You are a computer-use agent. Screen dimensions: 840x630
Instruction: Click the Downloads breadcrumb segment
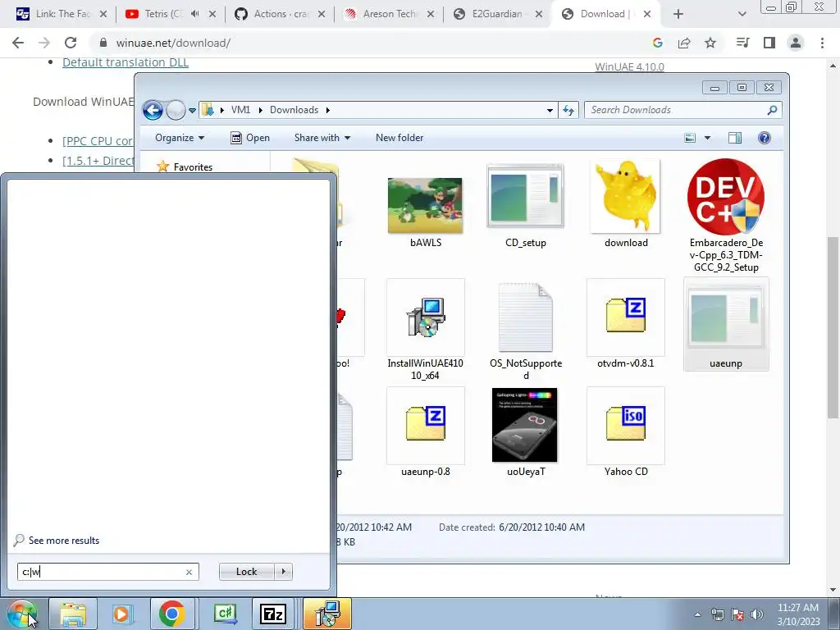click(294, 110)
